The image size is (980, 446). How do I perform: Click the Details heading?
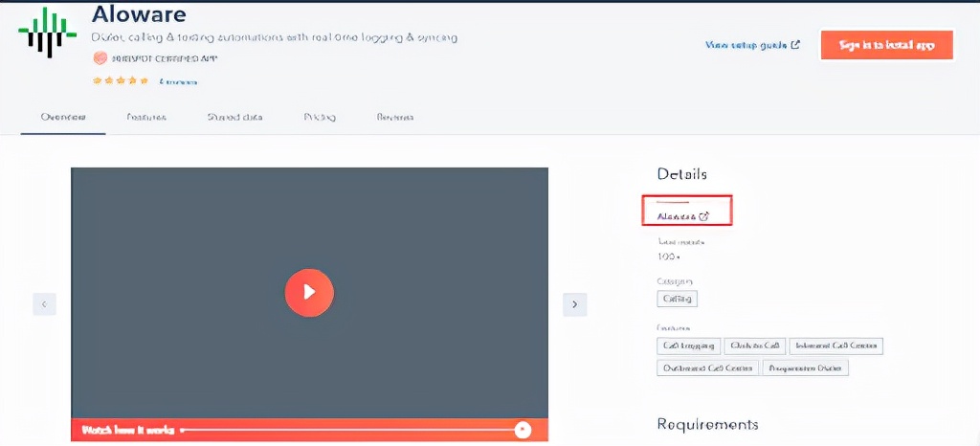click(681, 174)
